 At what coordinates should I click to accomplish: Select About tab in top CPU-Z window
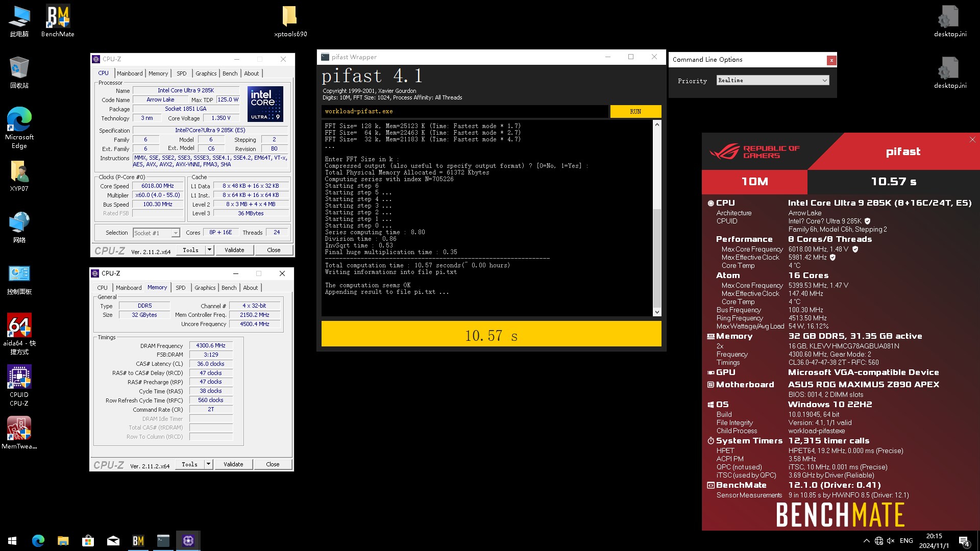252,73
